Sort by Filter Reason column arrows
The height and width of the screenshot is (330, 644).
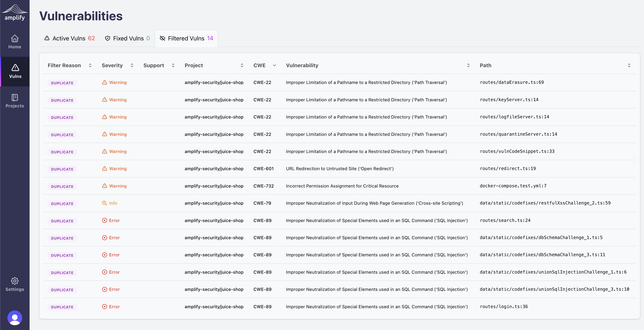coord(90,65)
